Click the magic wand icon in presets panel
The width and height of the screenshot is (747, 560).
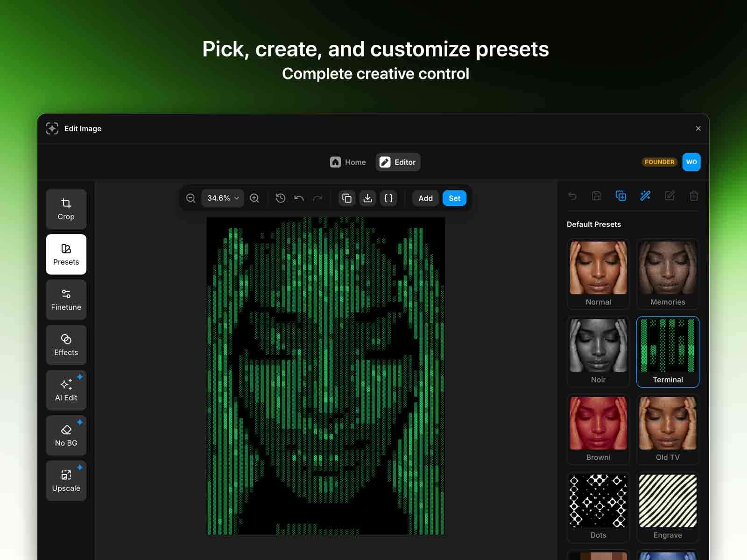[645, 196]
